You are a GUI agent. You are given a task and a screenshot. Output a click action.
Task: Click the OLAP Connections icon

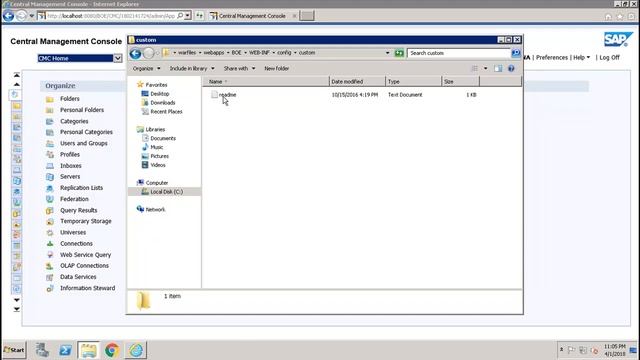tap(50, 266)
